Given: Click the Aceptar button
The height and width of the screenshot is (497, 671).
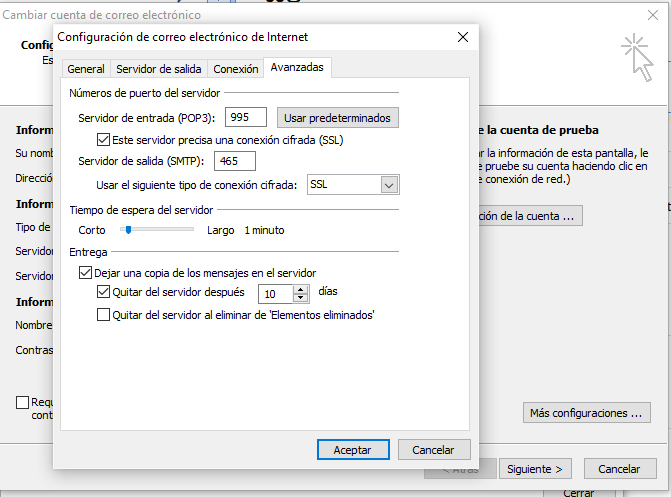Looking at the screenshot, I should click(x=352, y=450).
